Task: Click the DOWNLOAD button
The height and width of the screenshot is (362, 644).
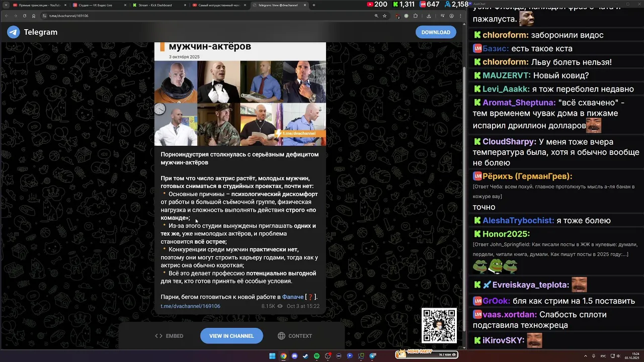Action: coord(436,32)
